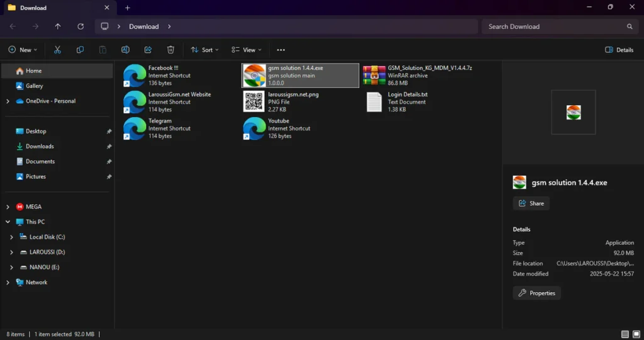Click the Paste clipboard icon
This screenshot has height=340, width=644.
[x=103, y=50]
